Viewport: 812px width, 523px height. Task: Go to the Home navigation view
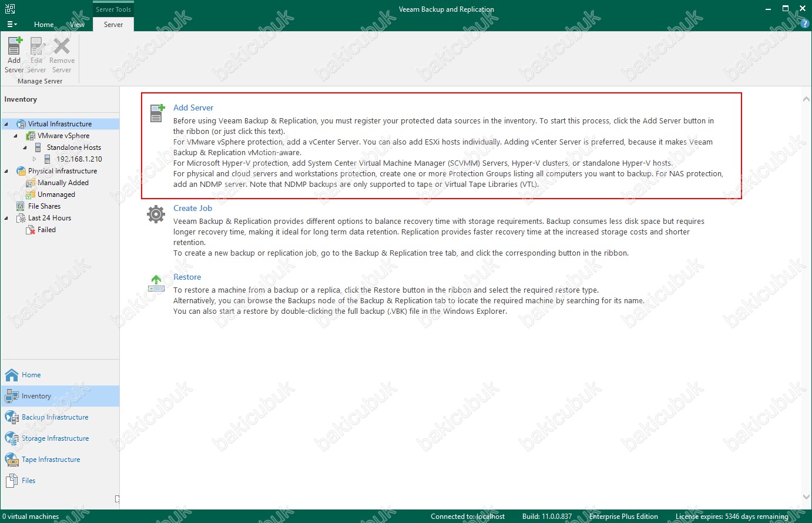(x=60, y=375)
